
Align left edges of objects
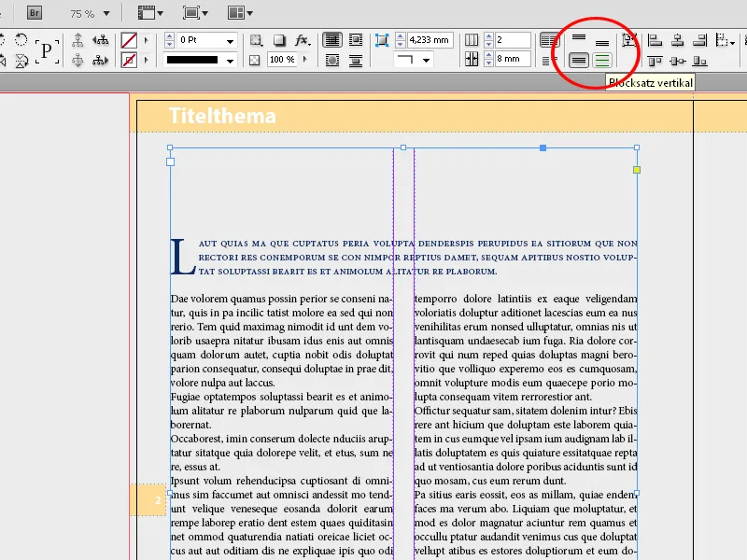coord(655,40)
